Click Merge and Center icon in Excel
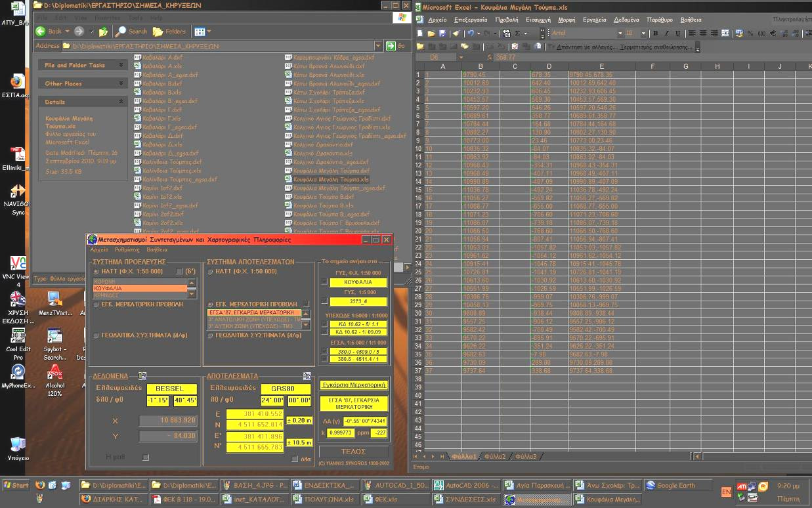Image resolution: width=812 pixels, height=508 pixels. (x=725, y=33)
